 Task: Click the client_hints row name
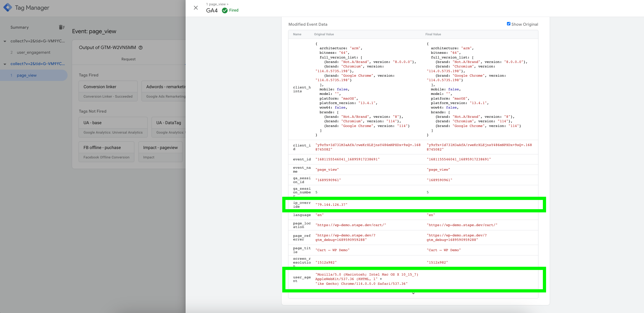pyautogui.click(x=302, y=89)
